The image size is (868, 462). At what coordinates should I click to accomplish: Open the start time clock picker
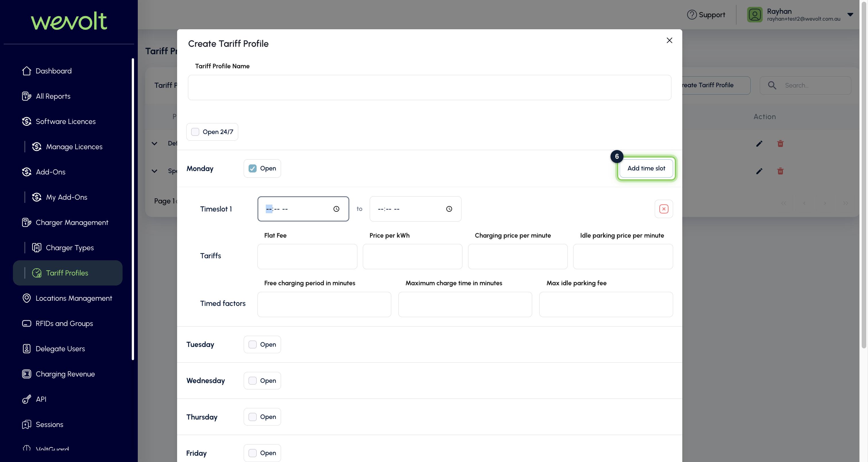coord(336,209)
